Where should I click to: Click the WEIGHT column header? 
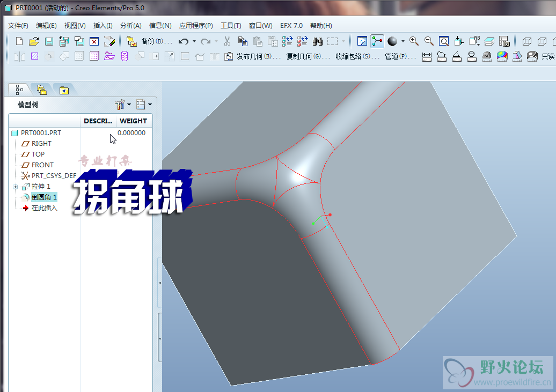click(x=133, y=121)
